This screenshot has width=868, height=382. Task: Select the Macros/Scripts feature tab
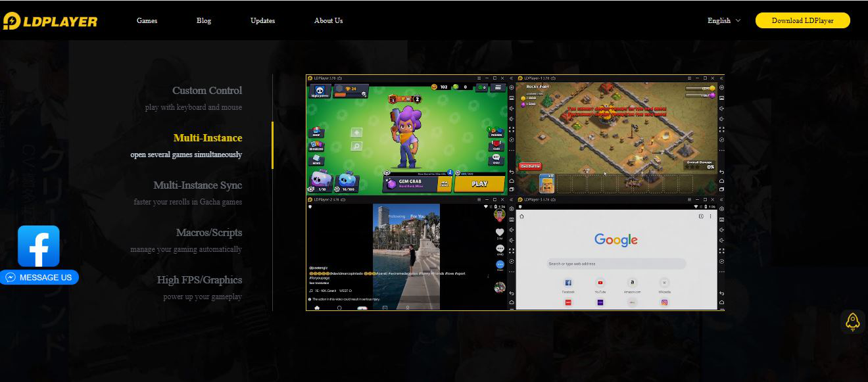208,233
